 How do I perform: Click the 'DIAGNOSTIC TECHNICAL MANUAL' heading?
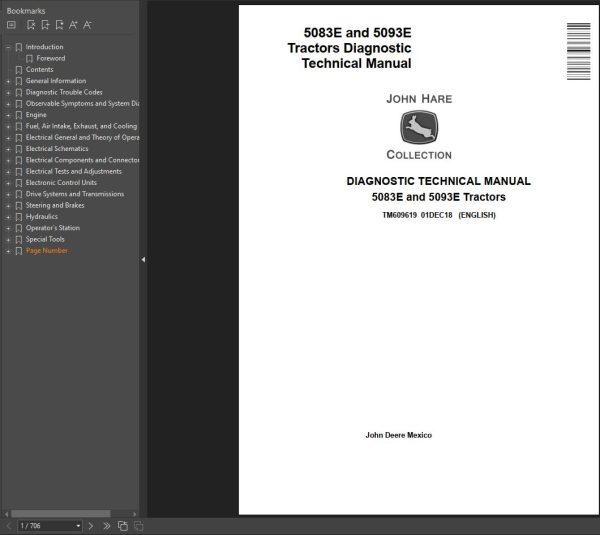click(439, 181)
